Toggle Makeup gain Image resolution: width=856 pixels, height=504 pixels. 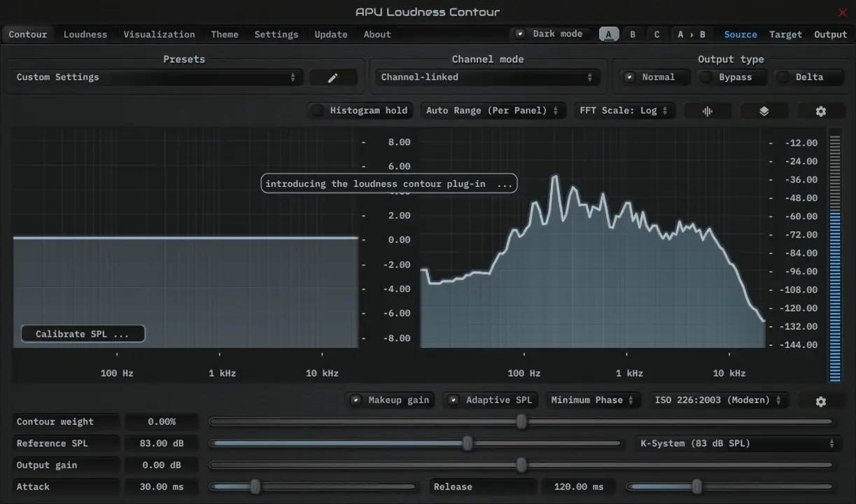point(391,400)
